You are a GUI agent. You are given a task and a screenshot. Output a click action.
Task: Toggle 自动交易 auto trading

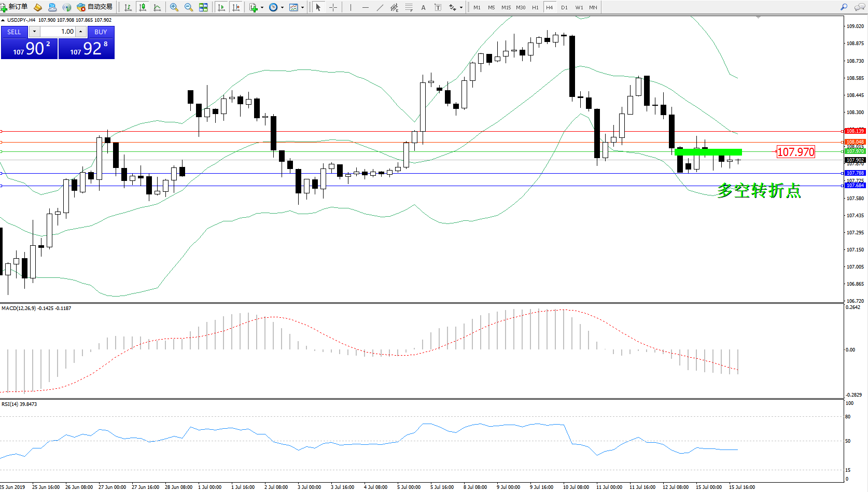95,7
